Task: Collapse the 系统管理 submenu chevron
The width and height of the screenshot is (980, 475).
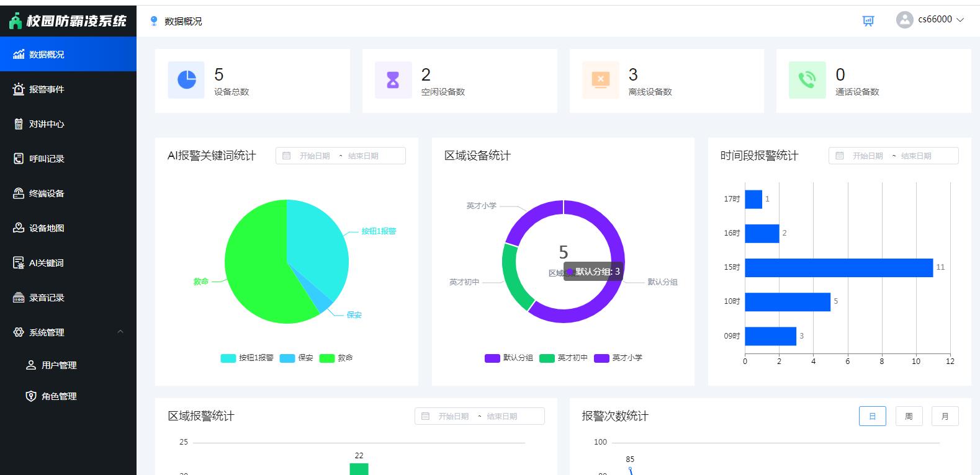Action: point(120,332)
